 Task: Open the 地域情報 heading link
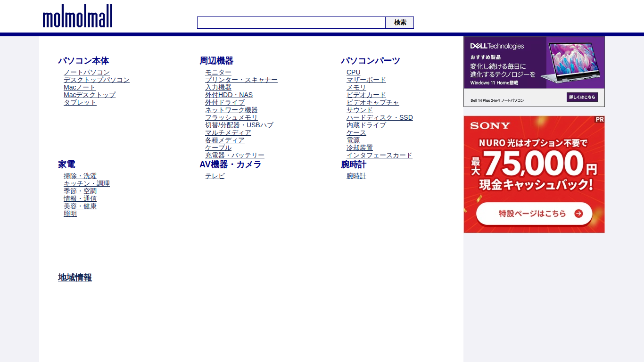[x=75, y=278]
